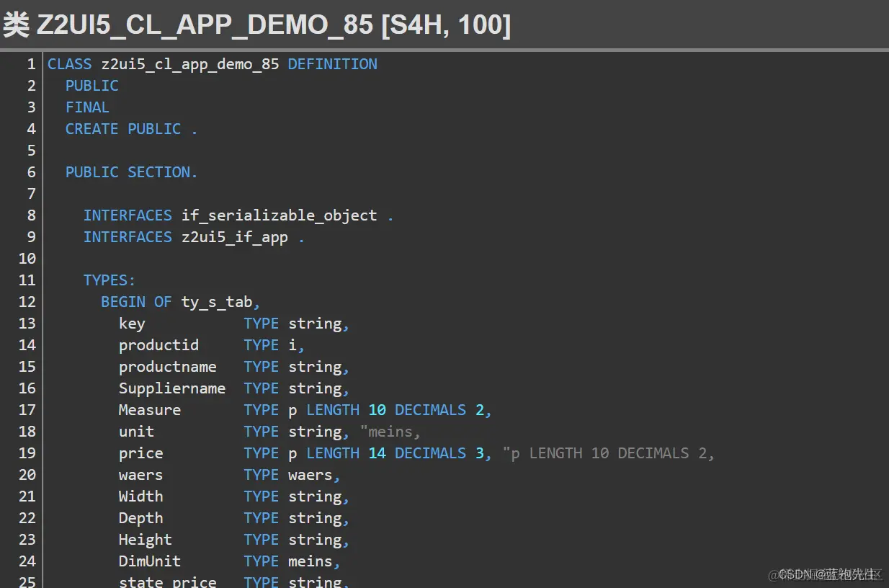
Task: Click the field name Width
Action: point(141,496)
